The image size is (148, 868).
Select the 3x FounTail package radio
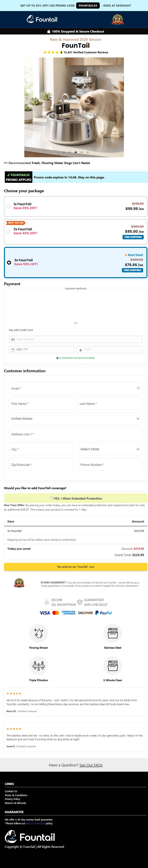pyautogui.click(x=9, y=262)
